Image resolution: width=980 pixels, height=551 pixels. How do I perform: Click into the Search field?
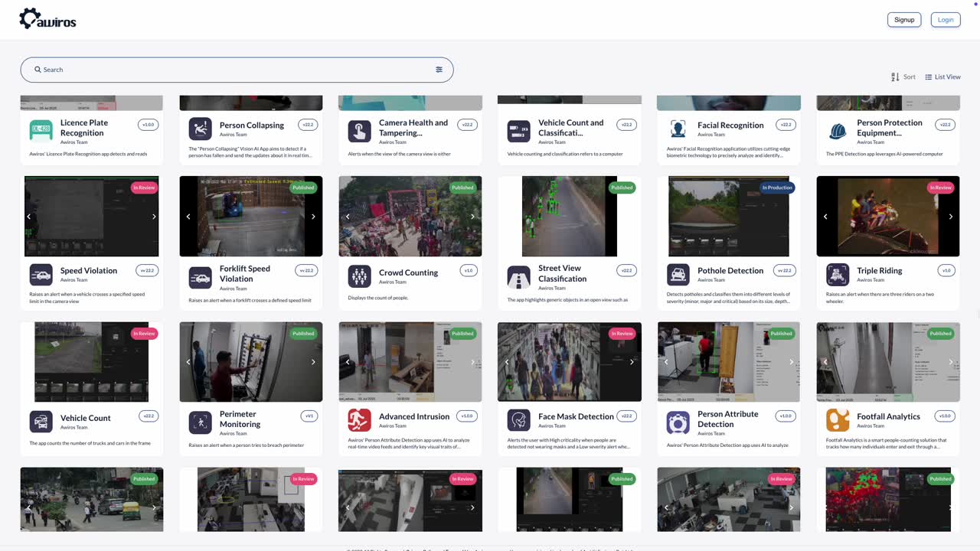click(x=230, y=70)
